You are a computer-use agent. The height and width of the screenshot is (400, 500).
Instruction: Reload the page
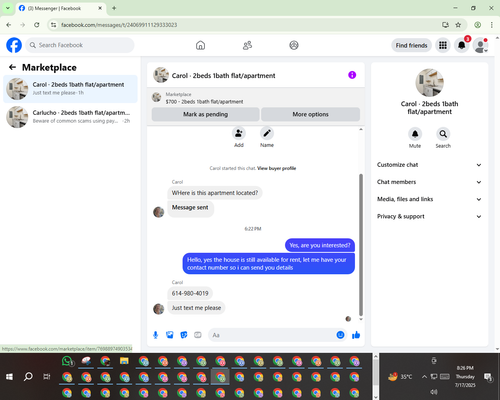(37, 25)
